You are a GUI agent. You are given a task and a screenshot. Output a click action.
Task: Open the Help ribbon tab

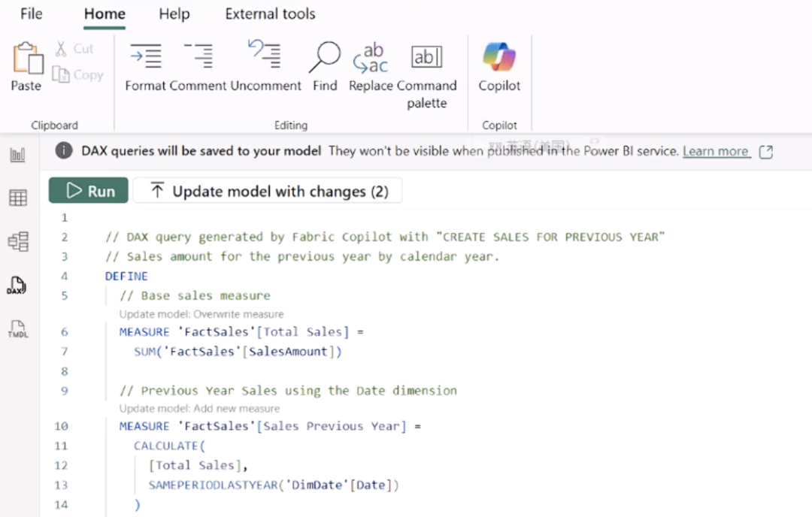tap(174, 14)
